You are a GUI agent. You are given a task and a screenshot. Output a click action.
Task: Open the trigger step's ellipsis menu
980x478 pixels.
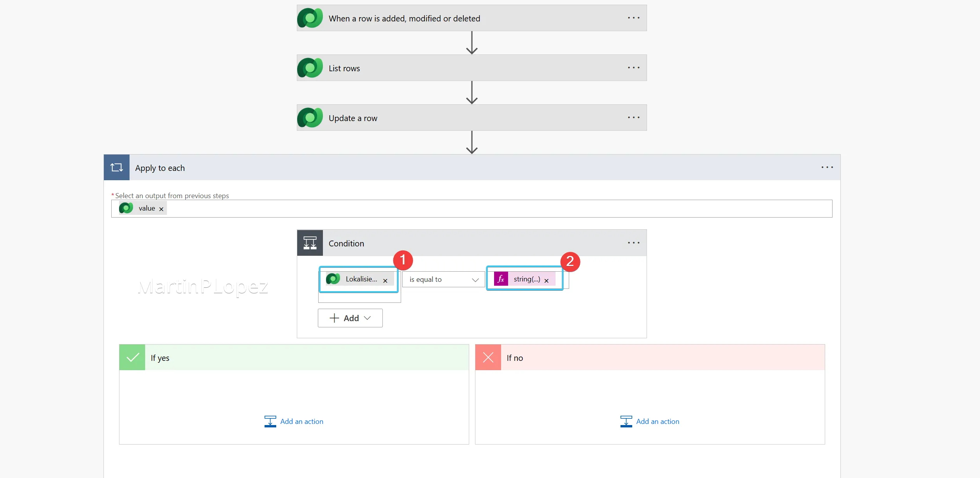(633, 18)
